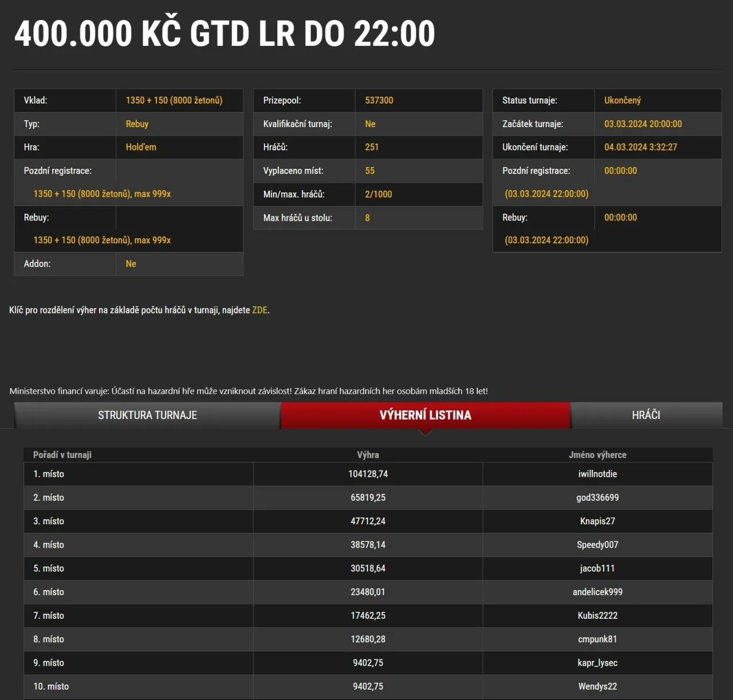Click the tournament title 400.000 KČ GTD
Viewport: 733px width, 700px height.
coord(224,33)
